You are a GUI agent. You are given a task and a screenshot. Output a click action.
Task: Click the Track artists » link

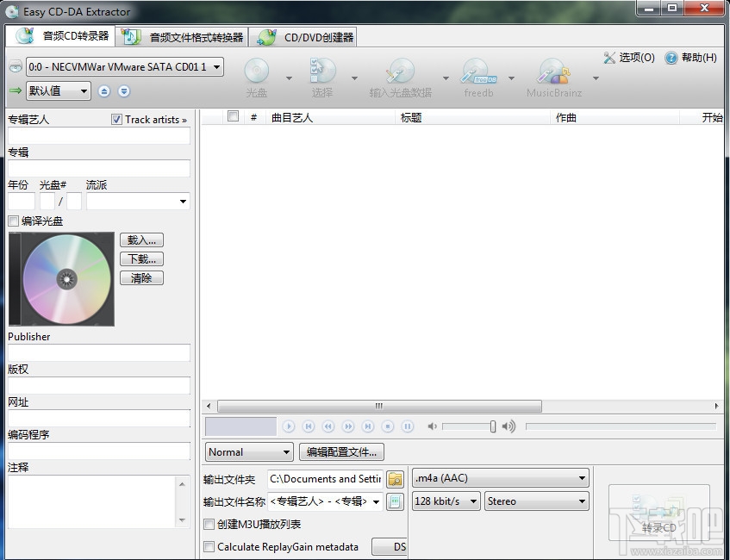pyautogui.click(x=156, y=120)
